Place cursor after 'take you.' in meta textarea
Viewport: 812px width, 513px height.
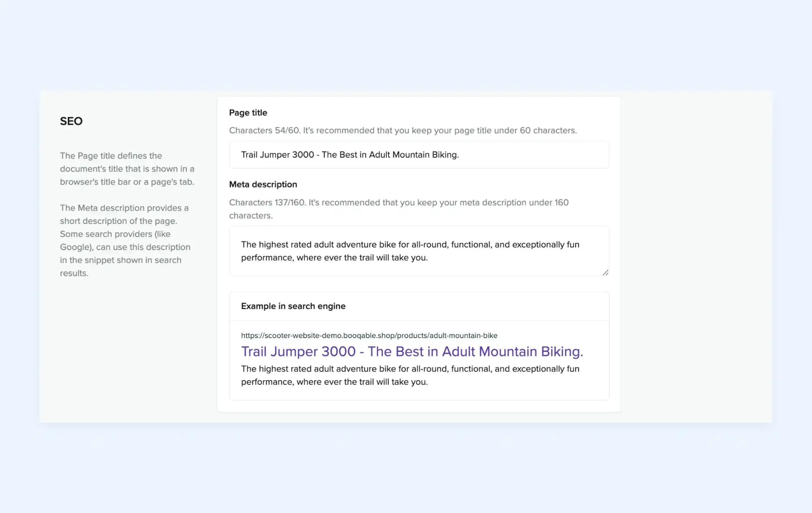point(428,258)
